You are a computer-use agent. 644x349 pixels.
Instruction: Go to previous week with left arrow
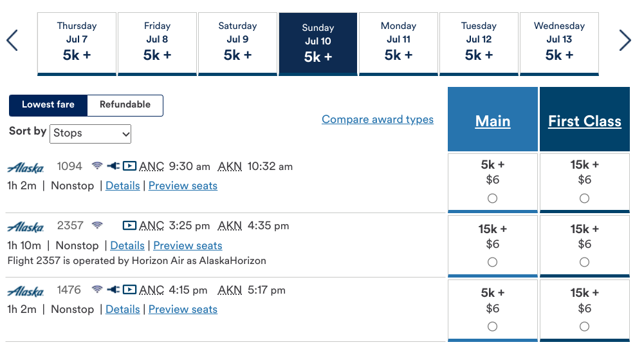pos(12,41)
